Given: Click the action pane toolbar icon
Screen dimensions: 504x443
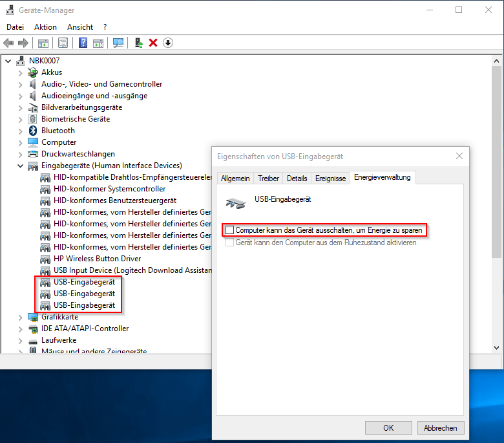Looking at the screenshot, I should (98, 43).
